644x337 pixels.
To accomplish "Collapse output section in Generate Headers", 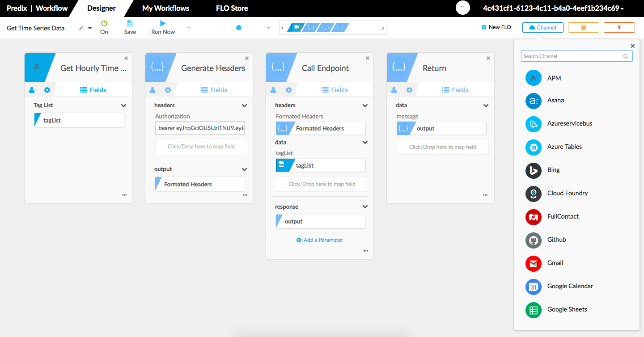I will 244,170.
